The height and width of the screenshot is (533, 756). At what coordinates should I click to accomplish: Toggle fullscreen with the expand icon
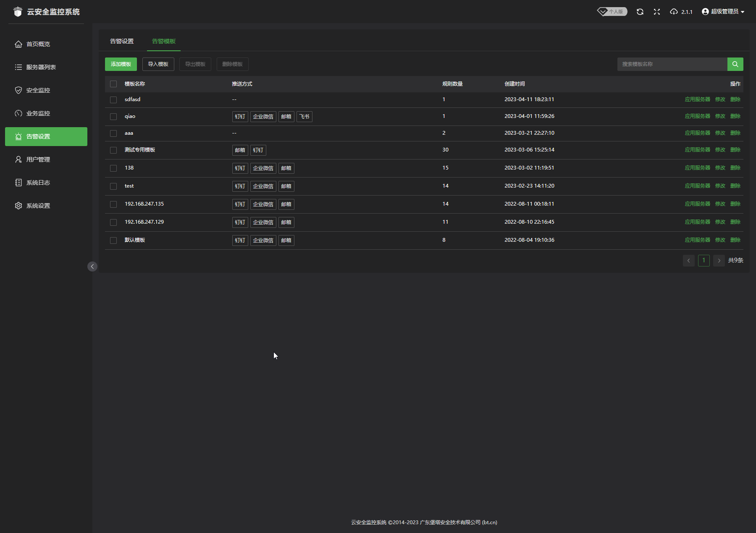(x=657, y=12)
